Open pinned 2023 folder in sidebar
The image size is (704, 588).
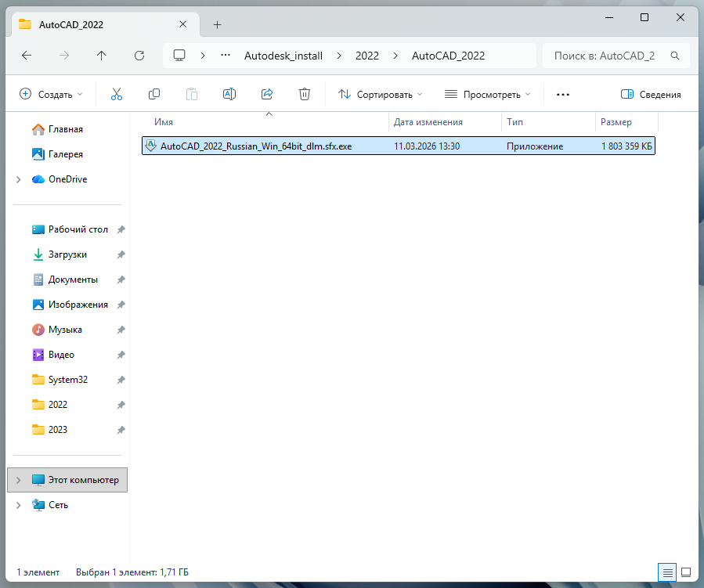click(x=57, y=431)
